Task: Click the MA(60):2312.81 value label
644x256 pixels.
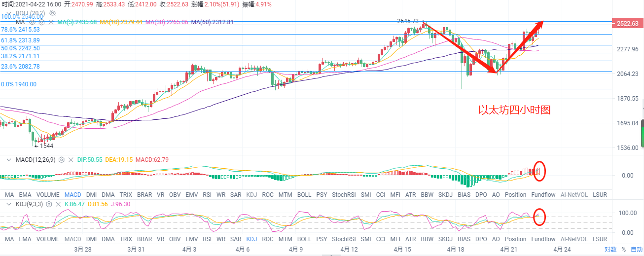Action: (212, 22)
